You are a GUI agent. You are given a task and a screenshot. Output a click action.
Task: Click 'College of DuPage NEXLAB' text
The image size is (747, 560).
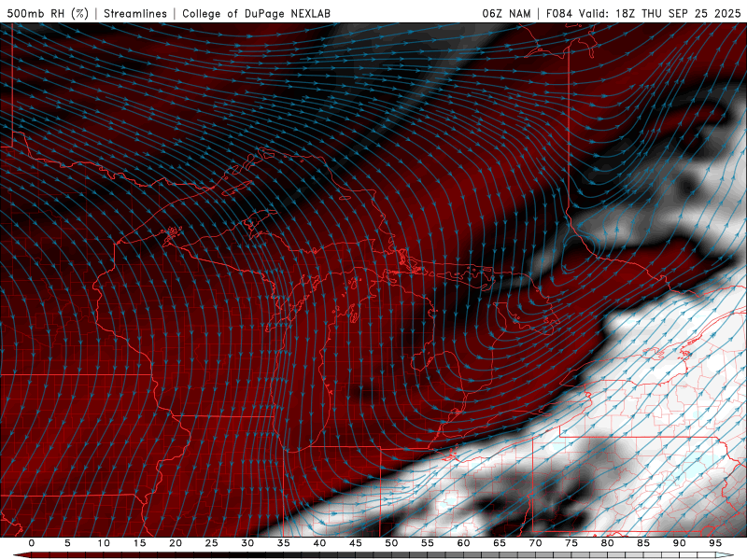[x=256, y=13]
